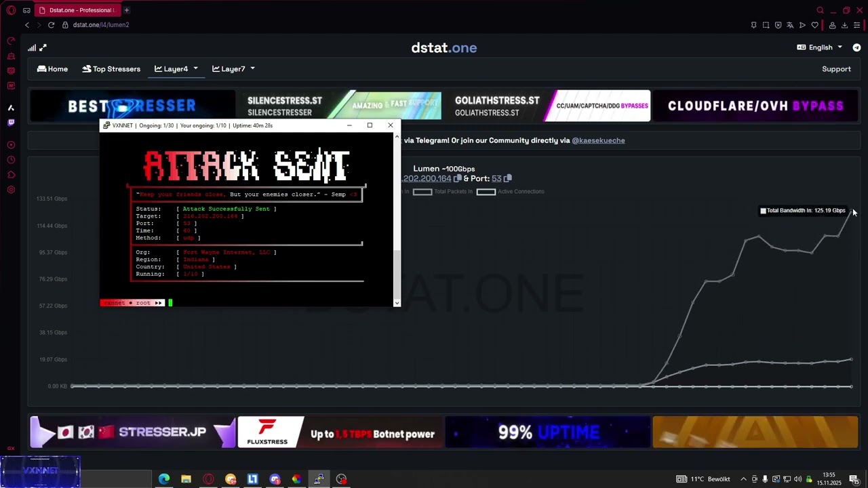The image size is (868, 488).
Task: Go to the Home menu item
Action: pos(52,69)
